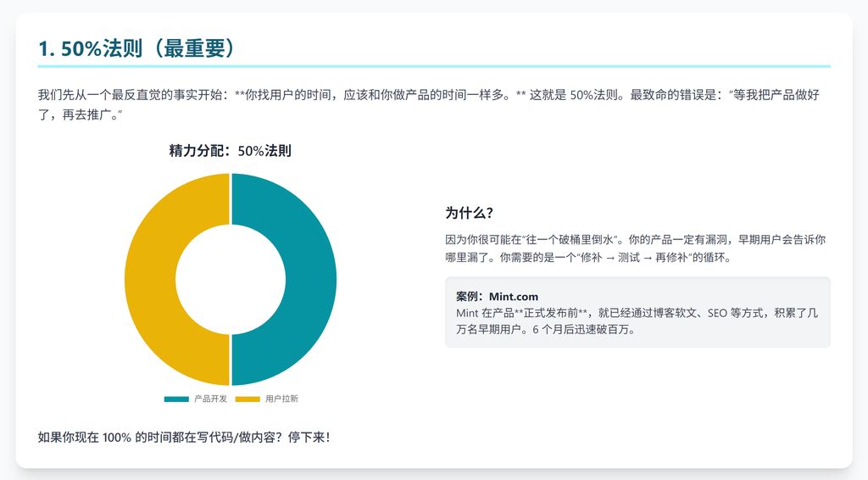Click the 为什么？ subheading

click(470, 212)
